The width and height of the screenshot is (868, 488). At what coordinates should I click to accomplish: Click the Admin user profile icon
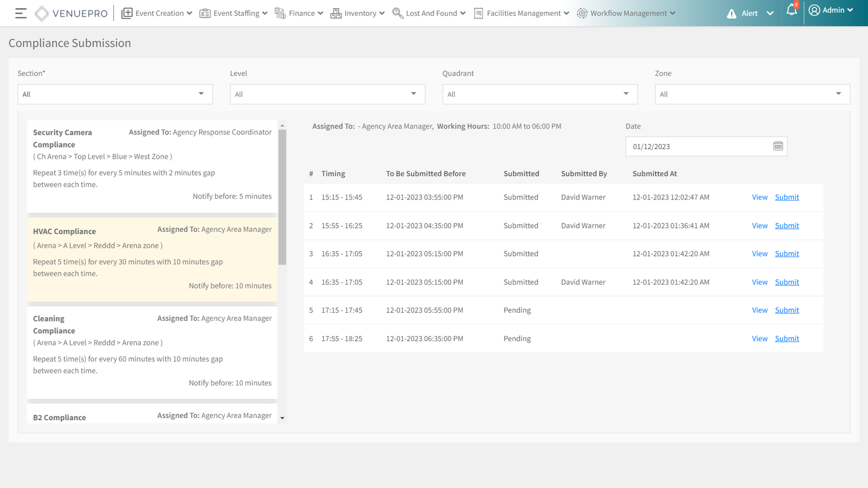click(x=814, y=10)
